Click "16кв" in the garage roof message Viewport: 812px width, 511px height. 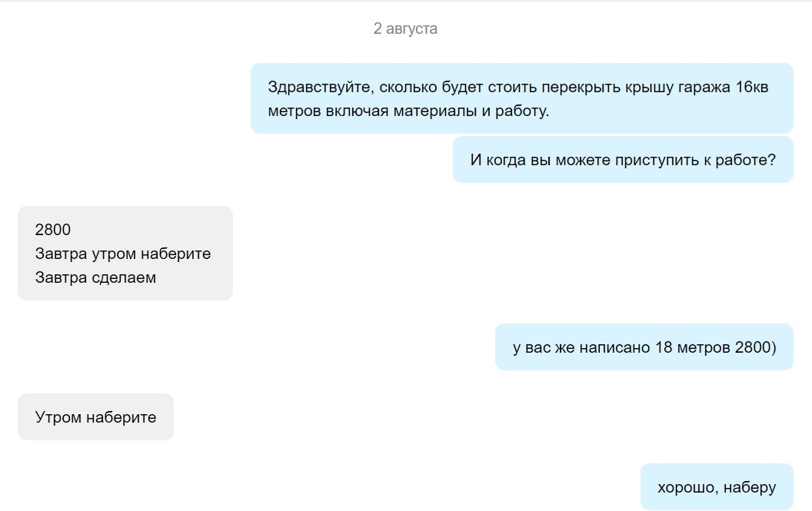[x=752, y=87]
